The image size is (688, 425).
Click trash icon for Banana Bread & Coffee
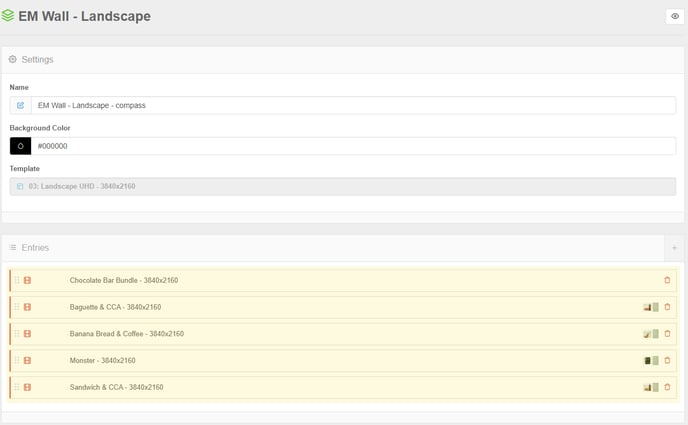coord(667,334)
